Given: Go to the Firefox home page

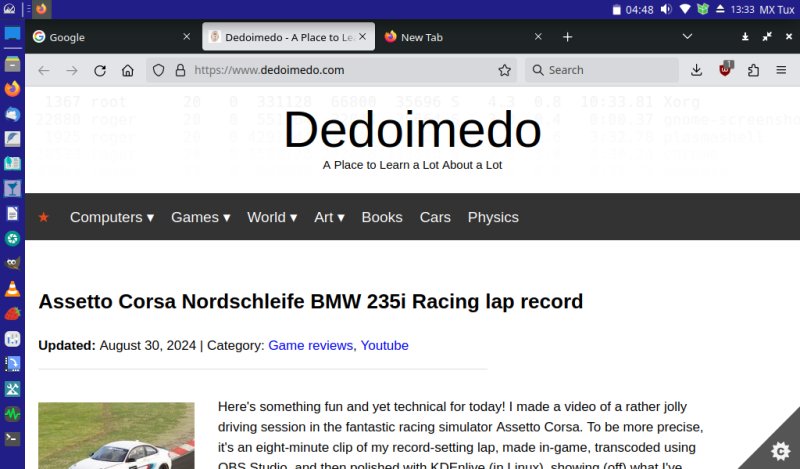Looking at the screenshot, I should (x=128, y=70).
